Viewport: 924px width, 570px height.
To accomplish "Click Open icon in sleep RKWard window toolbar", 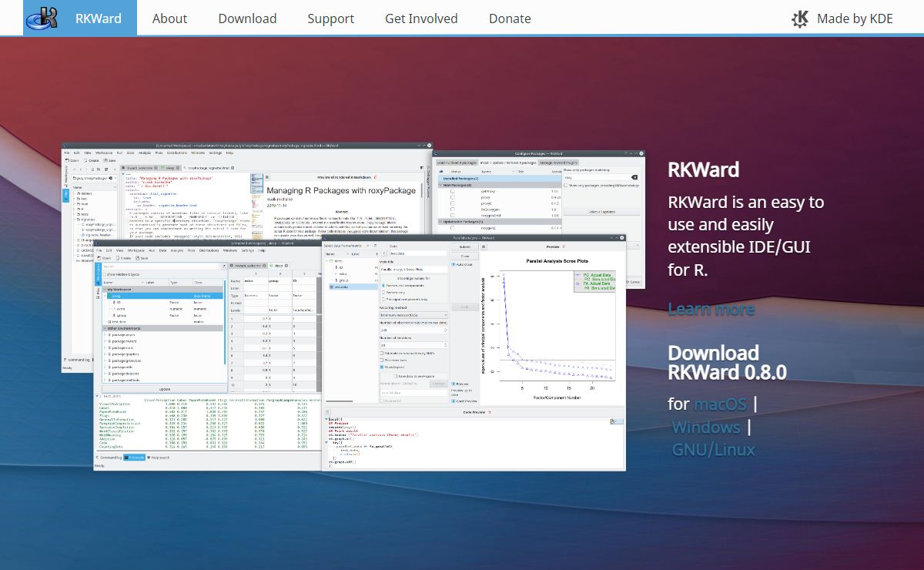I will (x=99, y=258).
